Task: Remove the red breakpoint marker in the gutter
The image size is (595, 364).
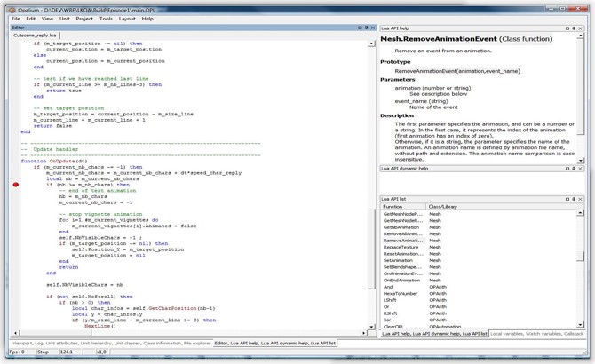Action: point(16,185)
